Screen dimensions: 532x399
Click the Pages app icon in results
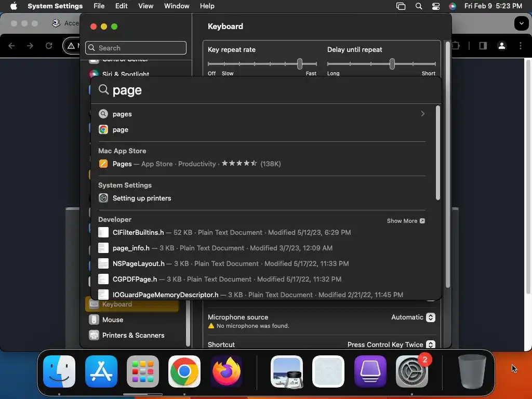pos(103,164)
